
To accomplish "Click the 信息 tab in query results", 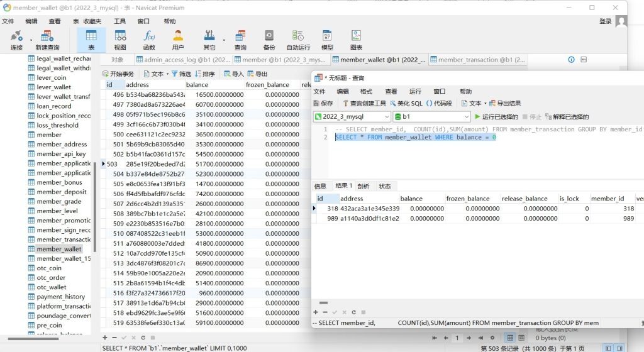I will tap(320, 186).
